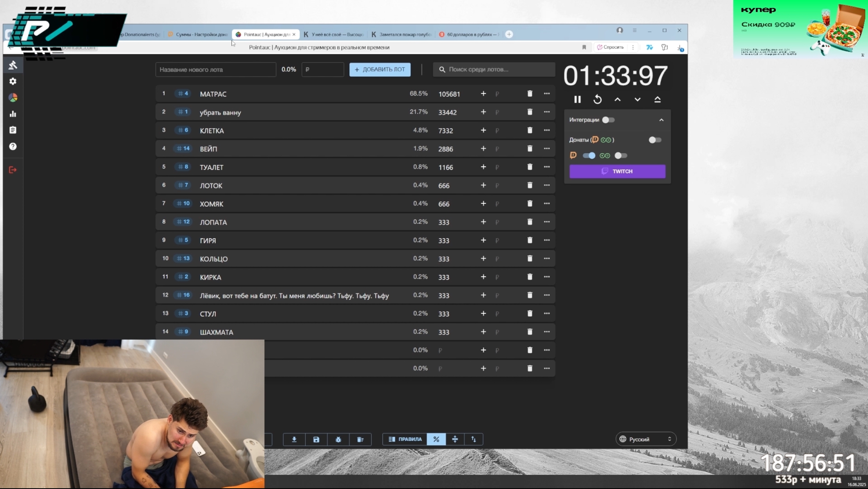Open the auction gavel sidebar icon
This screenshot has width=868, height=489.
point(13,65)
